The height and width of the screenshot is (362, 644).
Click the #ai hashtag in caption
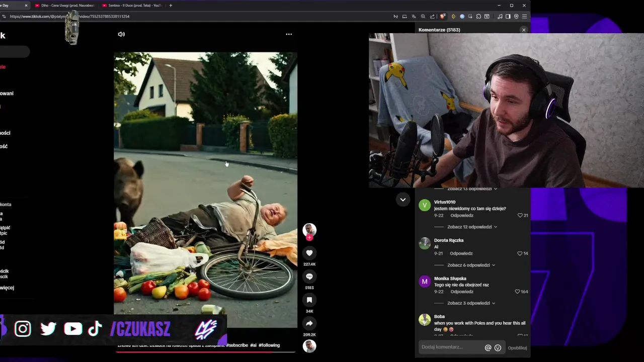[x=253, y=345]
